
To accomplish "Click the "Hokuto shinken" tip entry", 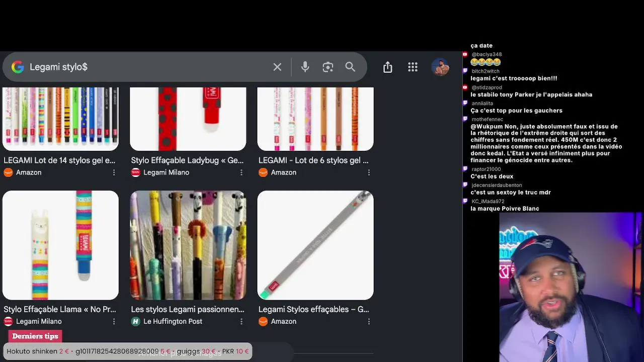I will [38, 351].
